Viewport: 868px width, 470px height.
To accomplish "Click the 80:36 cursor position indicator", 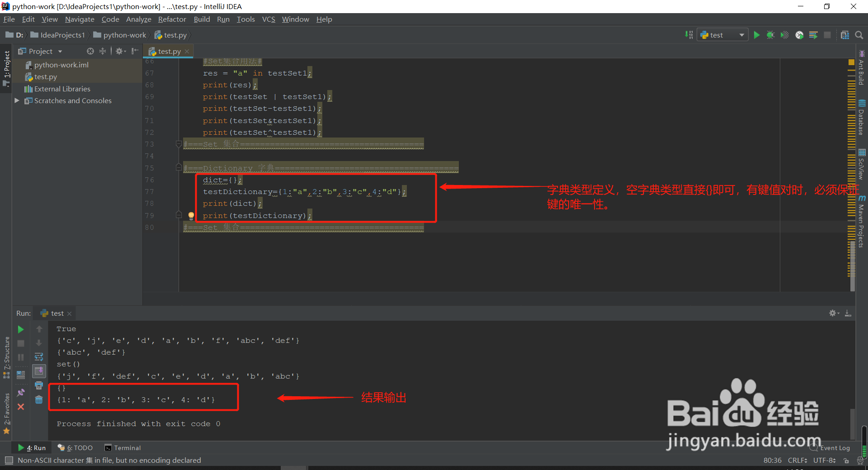I will pos(772,460).
